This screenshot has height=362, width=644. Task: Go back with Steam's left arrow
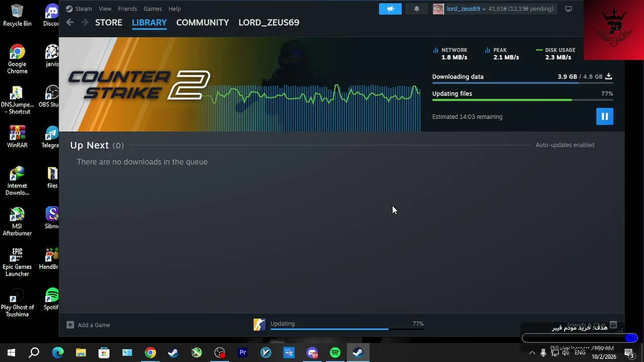click(x=70, y=22)
